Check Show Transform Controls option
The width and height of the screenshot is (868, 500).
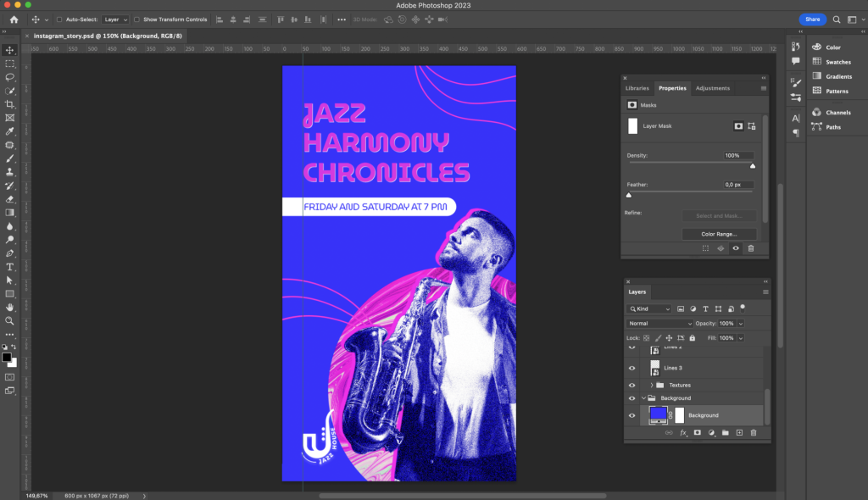click(137, 19)
